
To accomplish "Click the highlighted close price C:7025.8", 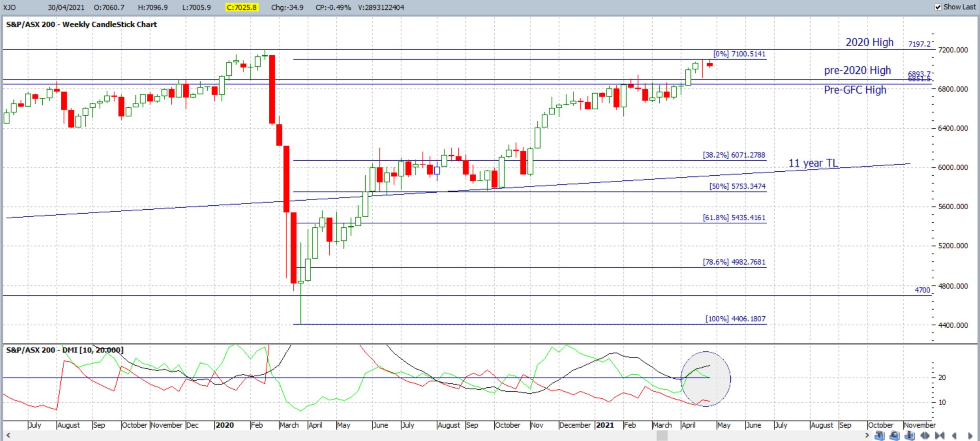I will point(242,7).
